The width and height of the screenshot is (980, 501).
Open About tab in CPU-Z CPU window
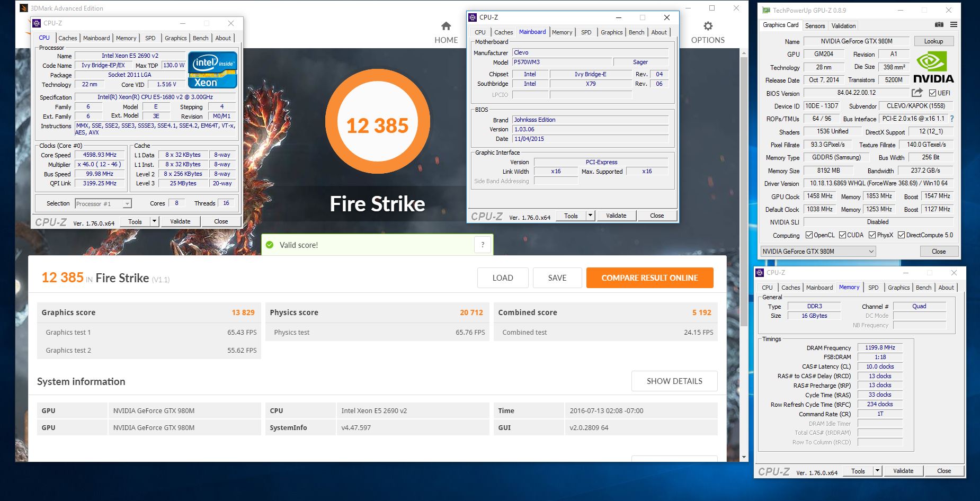(x=223, y=38)
